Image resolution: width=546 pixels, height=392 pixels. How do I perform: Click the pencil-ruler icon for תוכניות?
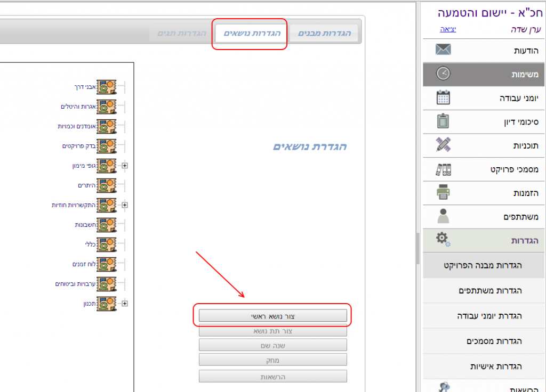coord(443,145)
